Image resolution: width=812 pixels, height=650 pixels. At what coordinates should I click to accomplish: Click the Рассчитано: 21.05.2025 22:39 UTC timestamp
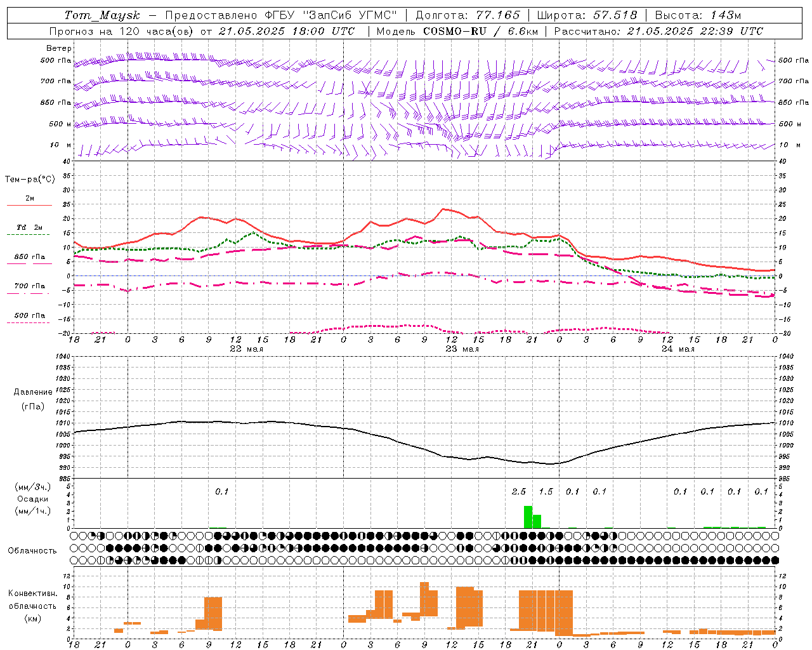(658, 31)
